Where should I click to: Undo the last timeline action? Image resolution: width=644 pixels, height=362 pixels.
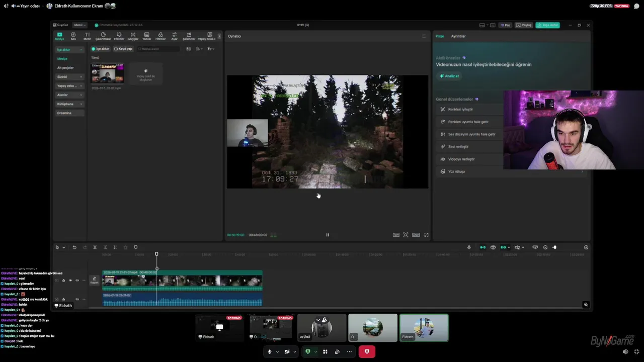pos(74,247)
